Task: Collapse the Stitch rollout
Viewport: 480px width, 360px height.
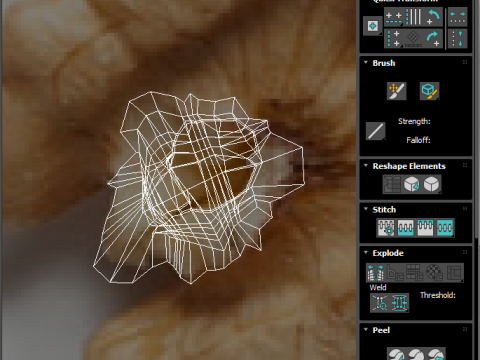Action: pyautogui.click(x=366, y=209)
